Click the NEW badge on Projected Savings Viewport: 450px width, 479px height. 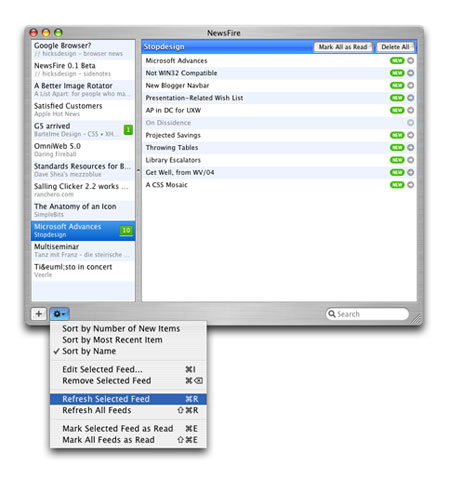coord(397,135)
